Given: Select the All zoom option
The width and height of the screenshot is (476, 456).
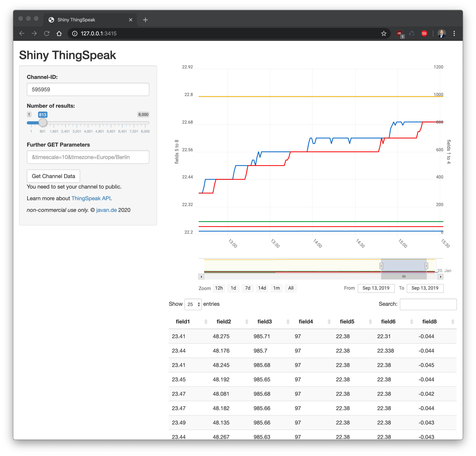Looking at the screenshot, I should pos(291,288).
